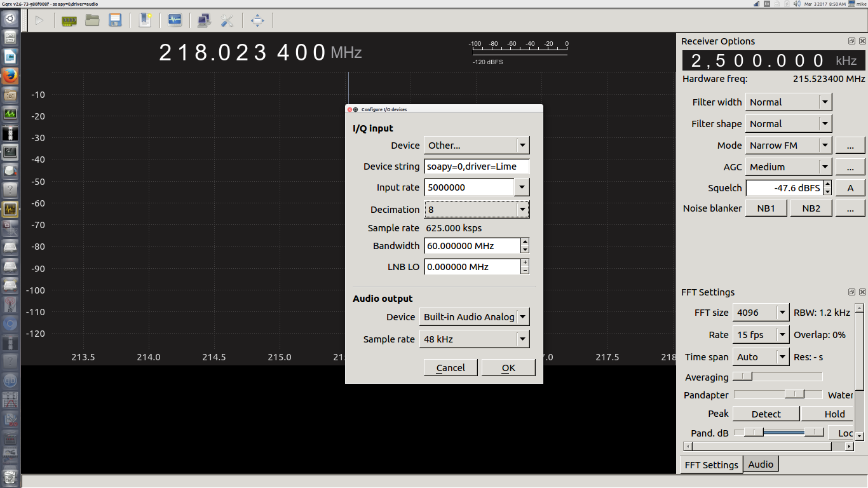Screen dimensions: 868x488
Task: Open the System Monitor dock icon
Action: [10, 114]
